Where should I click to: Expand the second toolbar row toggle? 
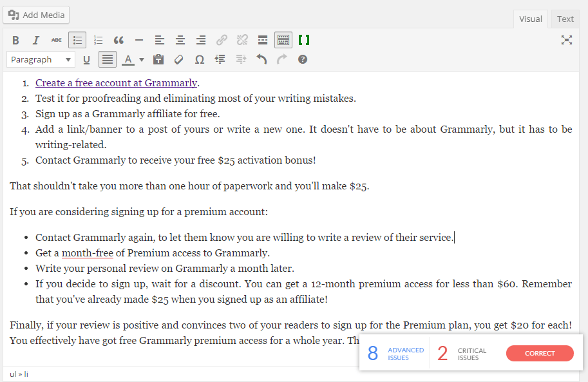[283, 39]
